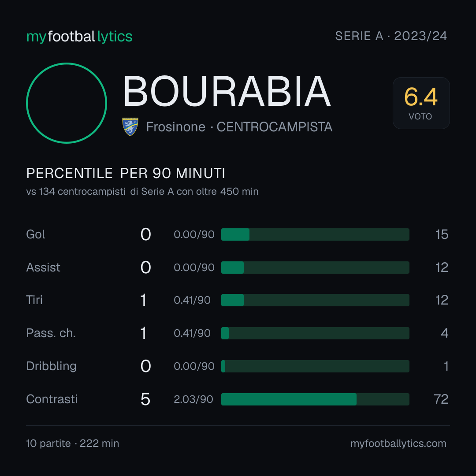The height and width of the screenshot is (476, 476).
Task: Click the Pass. ch. percentile bar
Action: (315, 333)
